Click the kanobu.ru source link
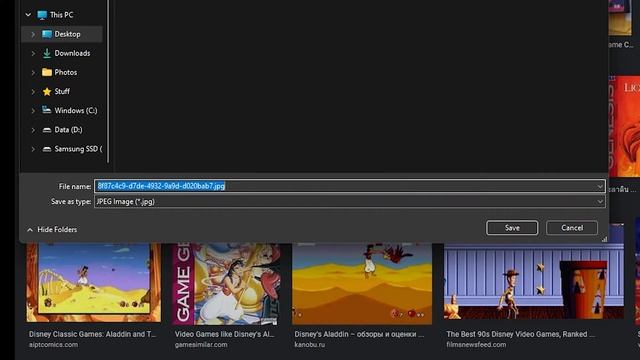This screenshot has height=360, width=640. click(310, 345)
